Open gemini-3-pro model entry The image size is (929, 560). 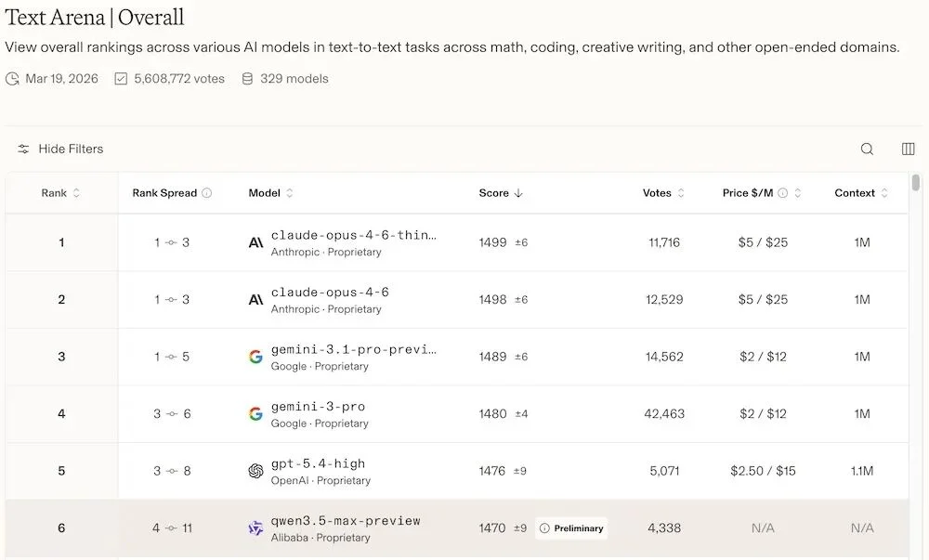pos(318,407)
